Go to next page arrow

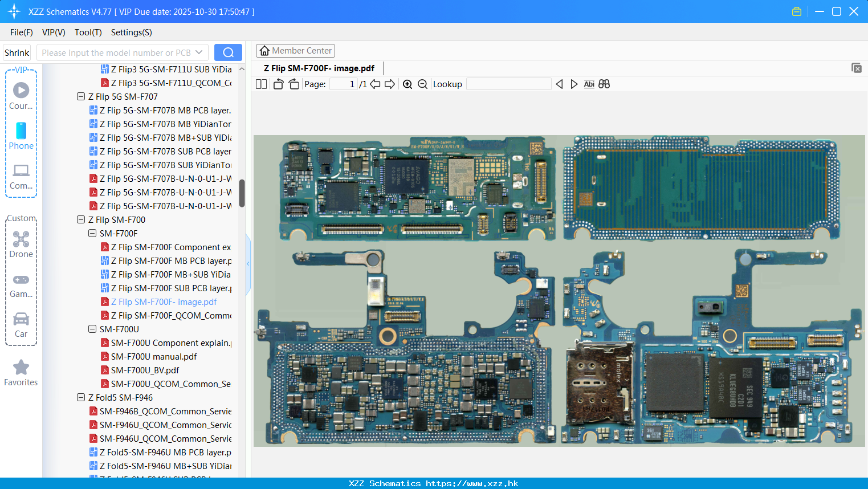coord(390,84)
